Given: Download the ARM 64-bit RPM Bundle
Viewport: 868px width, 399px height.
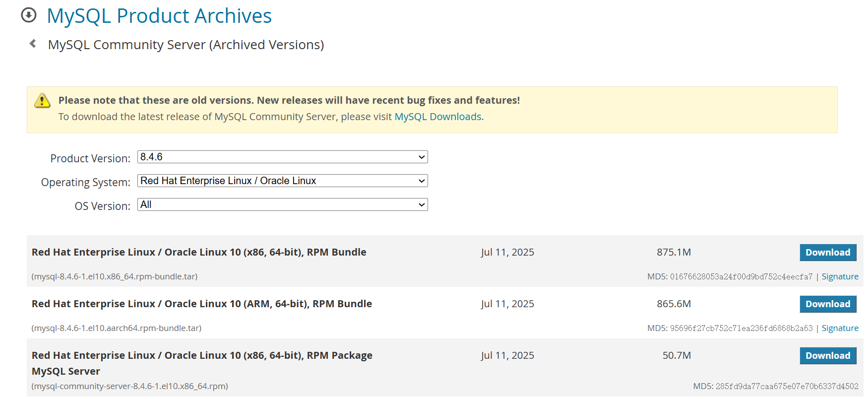Looking at the screenshot, I should (827, 304).
